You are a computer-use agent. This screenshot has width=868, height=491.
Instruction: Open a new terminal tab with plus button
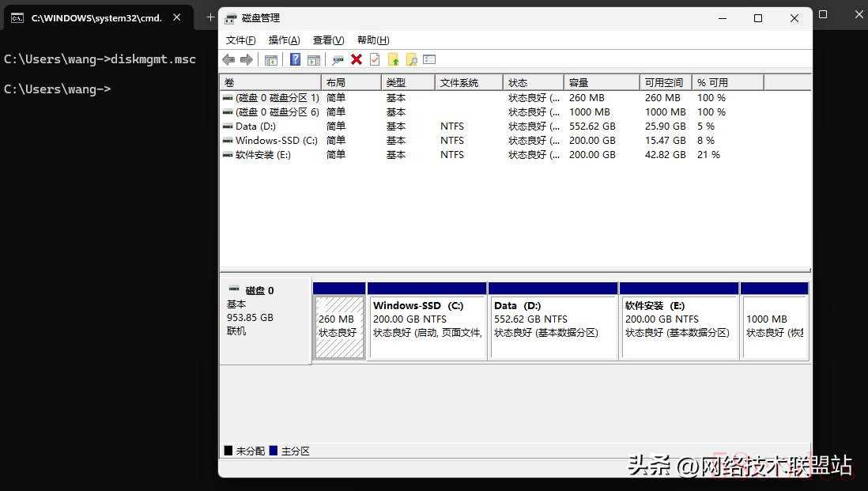coord(210,17)
